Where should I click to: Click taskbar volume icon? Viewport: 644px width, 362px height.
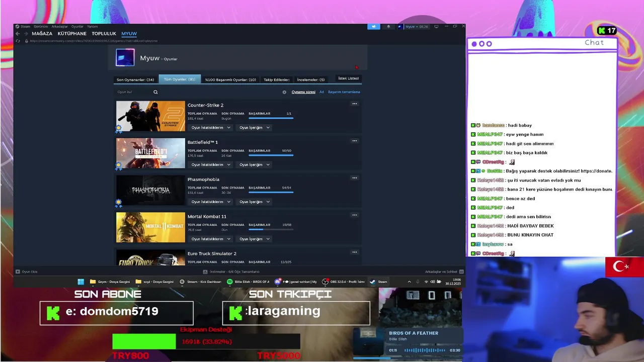[433, 282]
